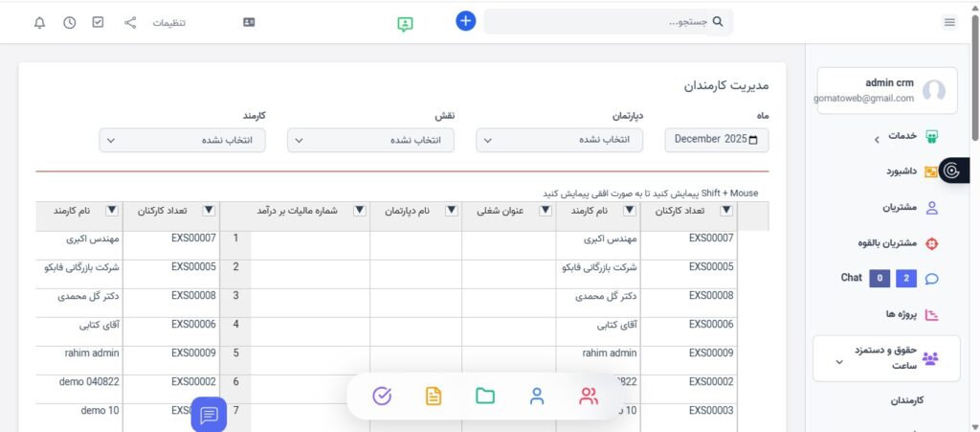Toggle the hamburger sidebar menu icon

tap(949, 22)
